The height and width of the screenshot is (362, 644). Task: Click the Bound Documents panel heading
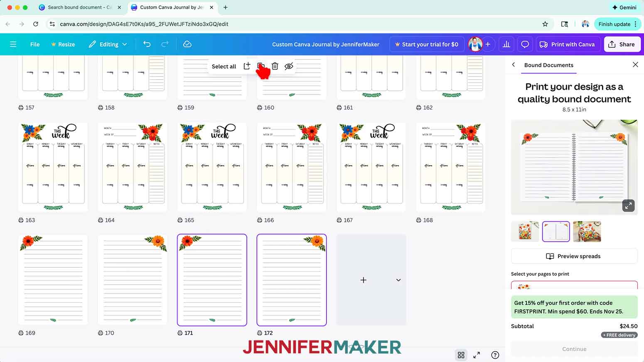[x=548, y=65]
